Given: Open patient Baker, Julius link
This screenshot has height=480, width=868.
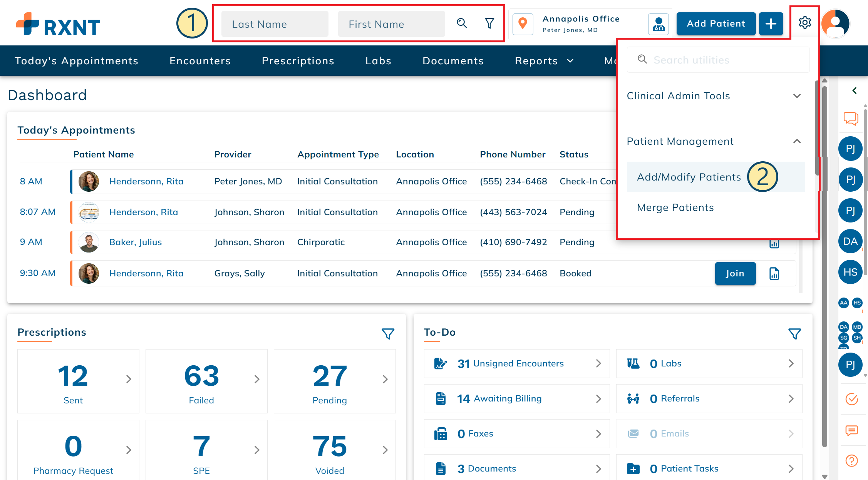Looking at the screenshot, I should [x=136, y=242].
